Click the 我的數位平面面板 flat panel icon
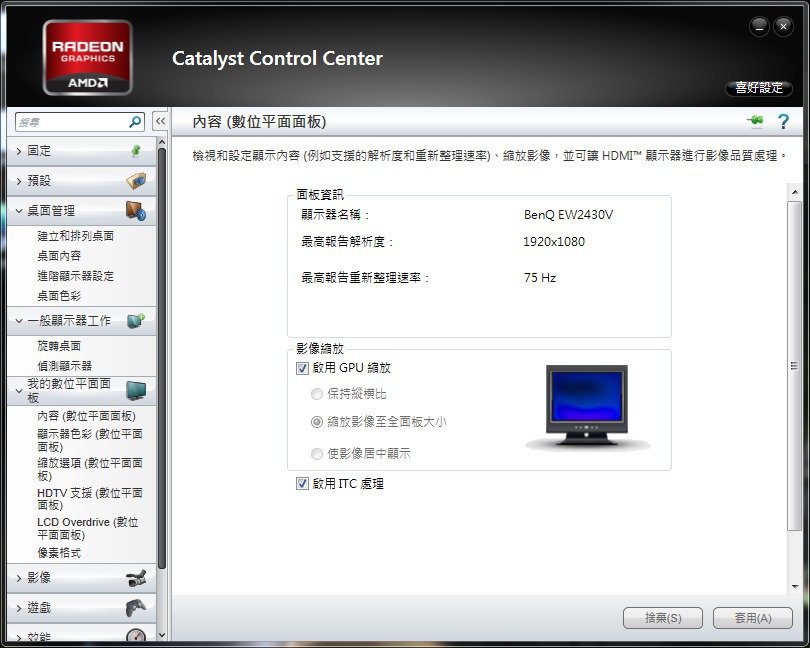810x648 pixels. 136,391
